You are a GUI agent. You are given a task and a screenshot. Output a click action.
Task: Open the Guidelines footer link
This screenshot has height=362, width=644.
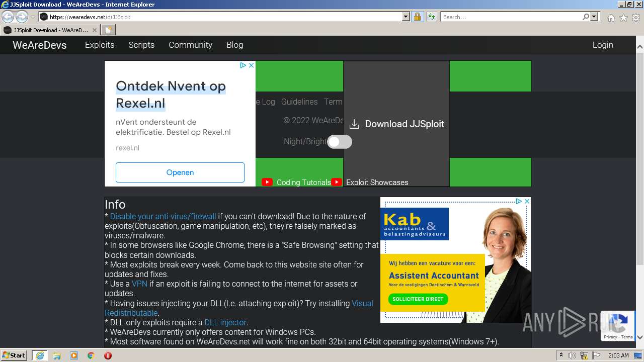click(299, 102)
